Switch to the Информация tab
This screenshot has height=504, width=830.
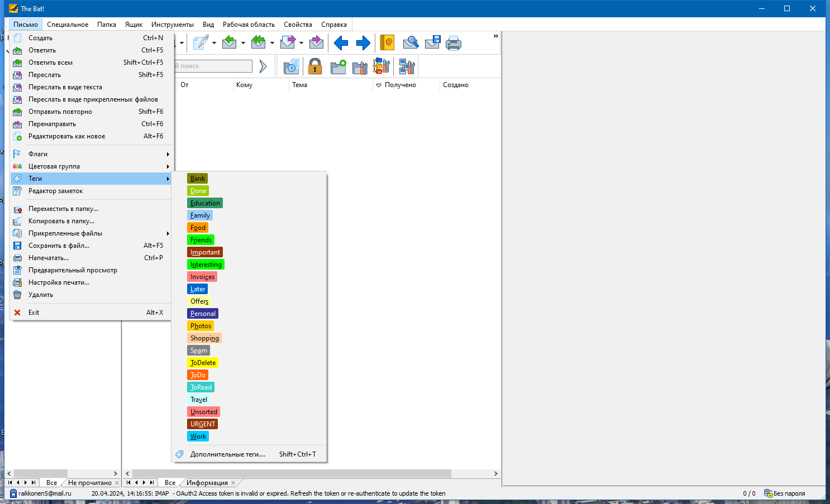pyautogui.click(x=207, y=483)
